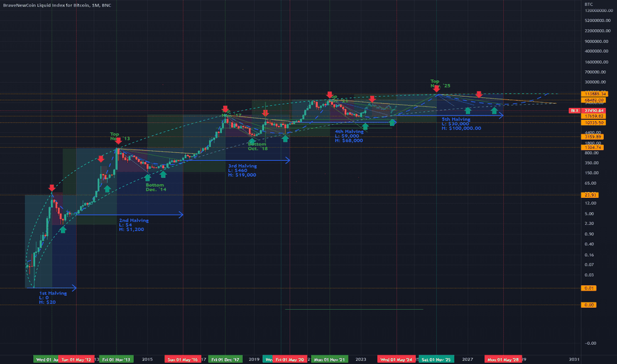The width and height of the screenshot is (617, 364).
Task: Select the orange 1304.74 price label
Action: click(x=593, y=148)
